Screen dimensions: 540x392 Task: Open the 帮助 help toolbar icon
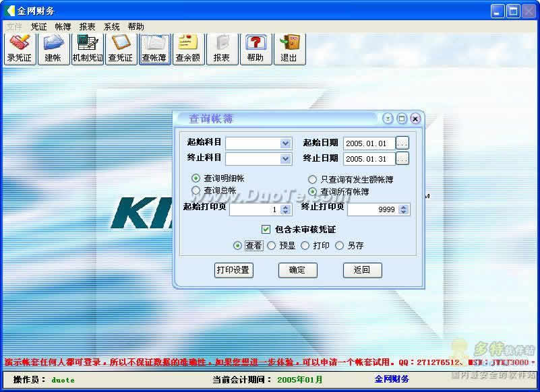[x=256, y=49]
